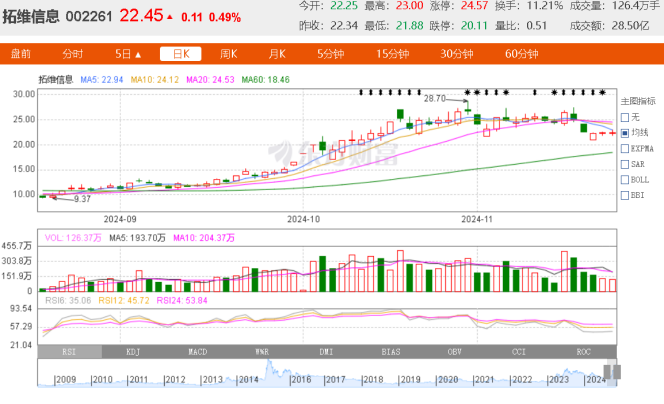664x404 pixels.
Task: Select the ROC indicator tab
Action: 584,352
